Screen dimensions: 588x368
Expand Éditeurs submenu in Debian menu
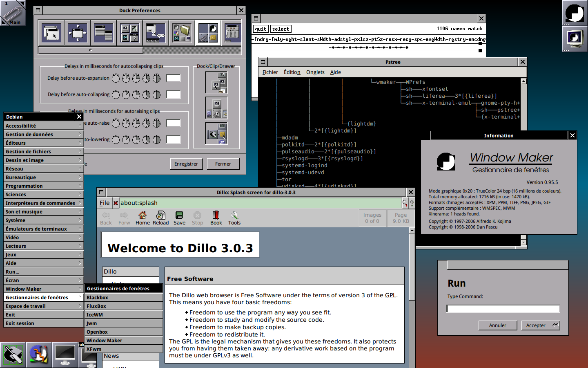click(x=44, y=143)
